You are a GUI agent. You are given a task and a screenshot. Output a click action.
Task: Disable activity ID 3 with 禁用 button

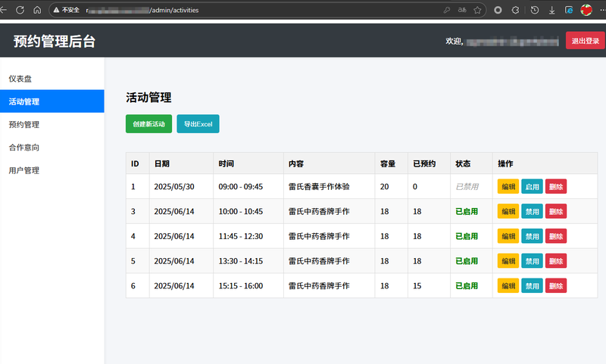(532, 211)
